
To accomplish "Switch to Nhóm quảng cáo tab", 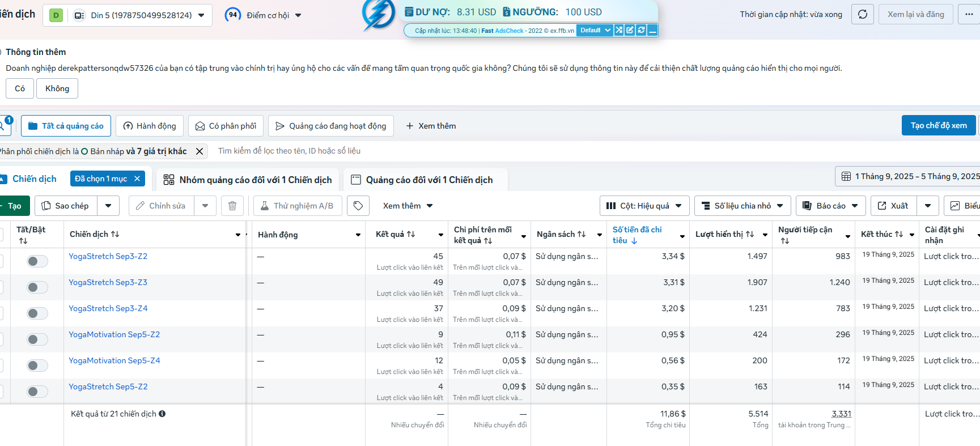I will pyautogui.click(x=248, y=180).
